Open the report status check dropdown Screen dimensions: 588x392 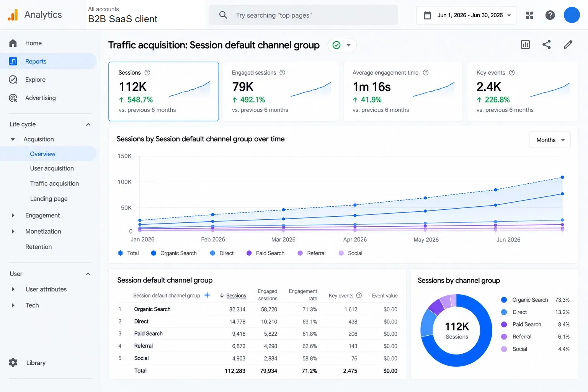pyautogui.click(x=342, y=45)
